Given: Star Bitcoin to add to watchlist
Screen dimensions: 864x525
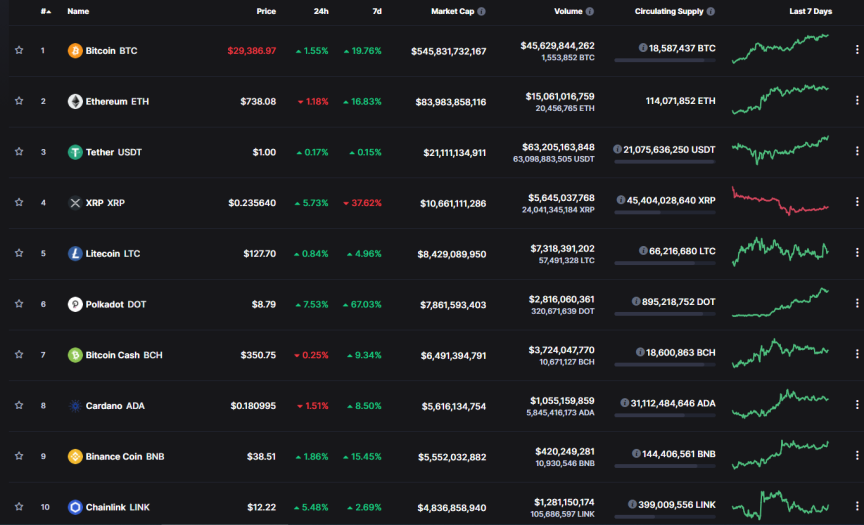Looking at the screenshot, I should coord(19,50).
